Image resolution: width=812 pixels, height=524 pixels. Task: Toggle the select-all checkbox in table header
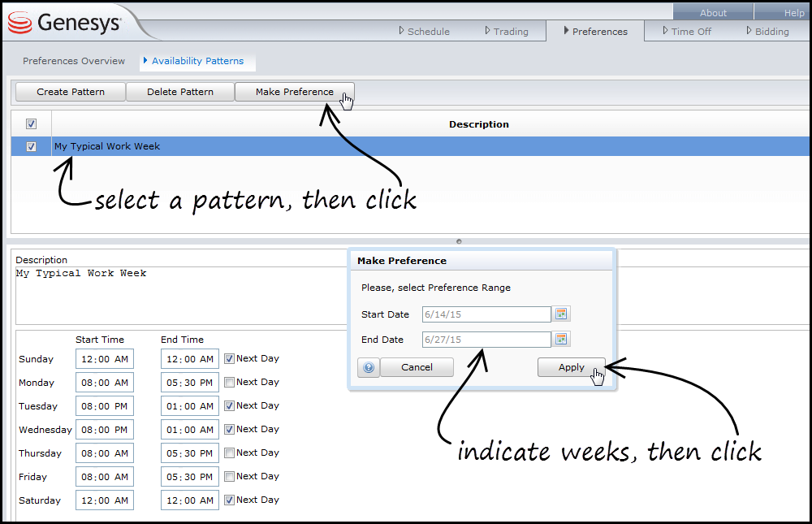tap(31, 124)
